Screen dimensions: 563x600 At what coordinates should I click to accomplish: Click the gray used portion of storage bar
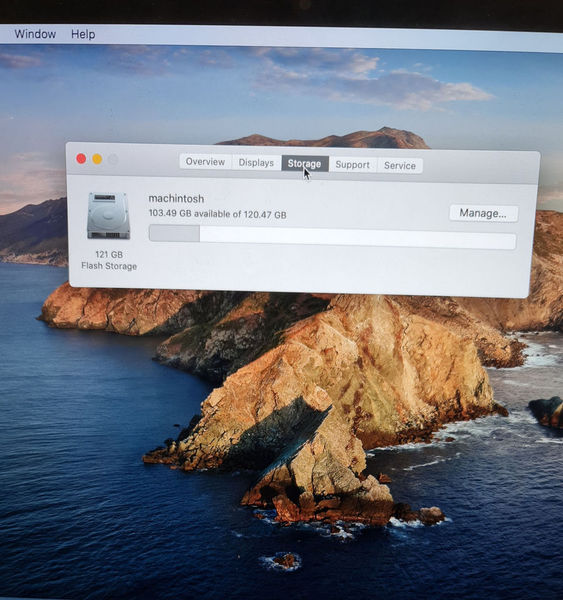coord(175,233)
